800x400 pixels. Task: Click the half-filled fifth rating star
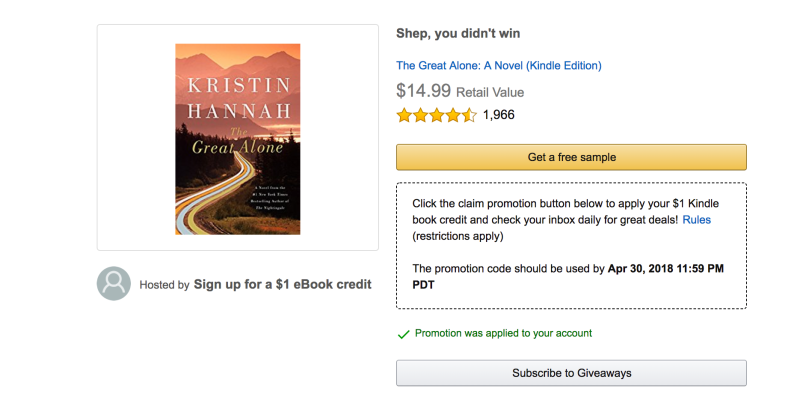point(469,115)
